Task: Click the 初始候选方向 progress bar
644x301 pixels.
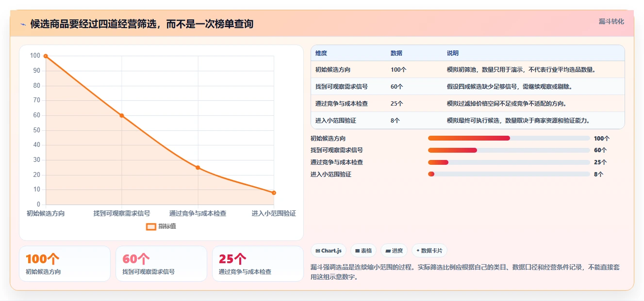Action: 509,138
